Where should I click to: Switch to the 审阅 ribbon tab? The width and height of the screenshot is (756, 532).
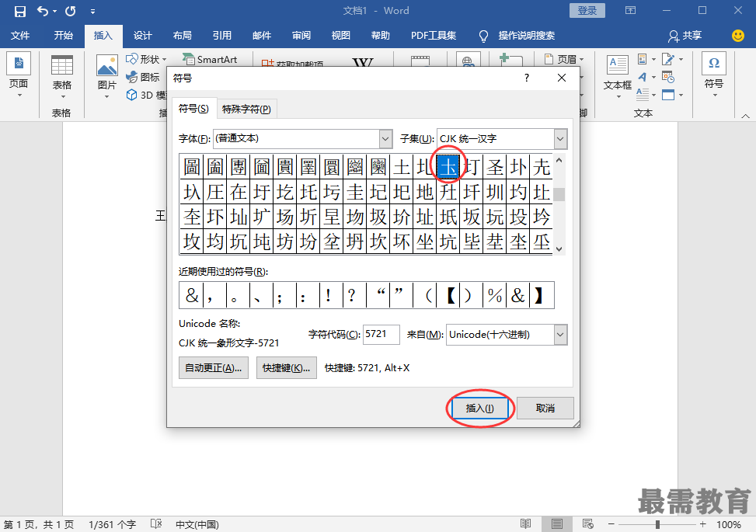301,36
